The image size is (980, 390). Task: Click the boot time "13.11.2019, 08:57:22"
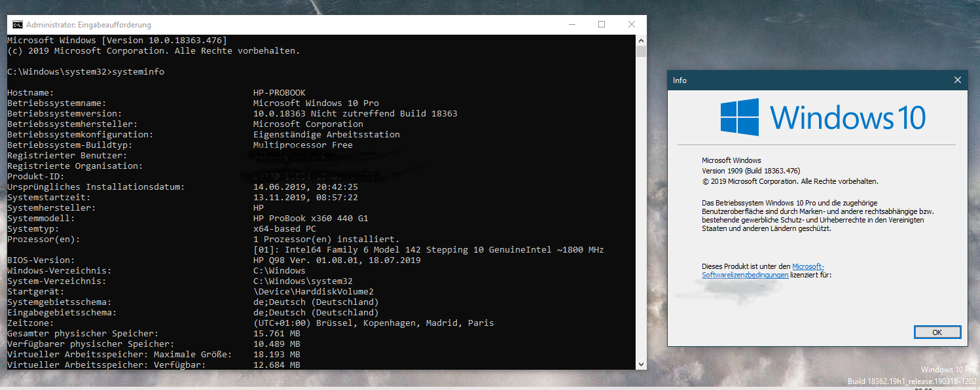coord(306,198)
